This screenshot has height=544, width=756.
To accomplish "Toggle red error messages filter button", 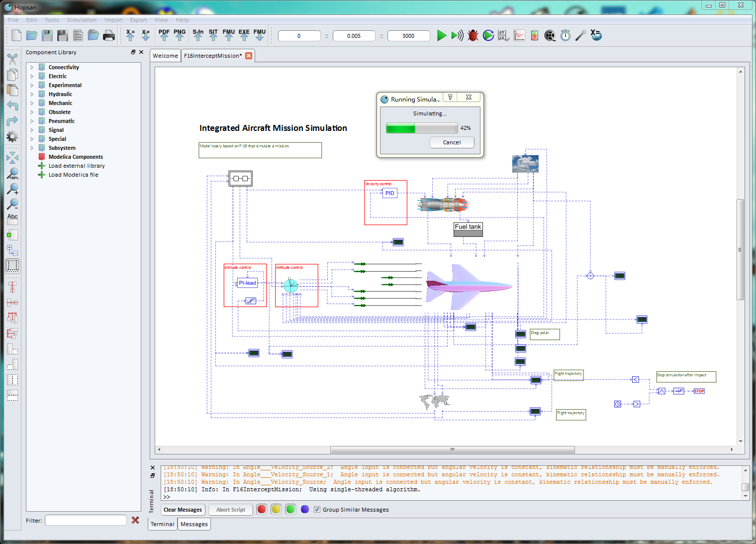I will coord(262,509).
